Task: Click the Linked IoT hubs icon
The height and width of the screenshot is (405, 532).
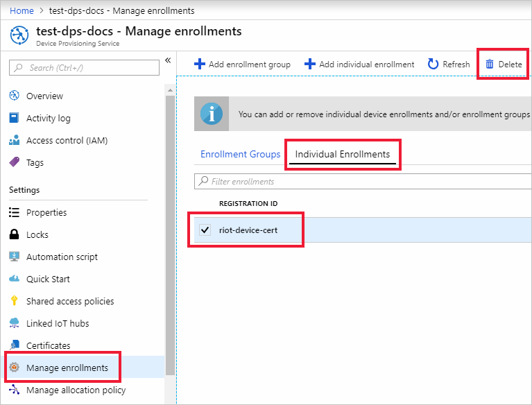Action: coord(15,323)
